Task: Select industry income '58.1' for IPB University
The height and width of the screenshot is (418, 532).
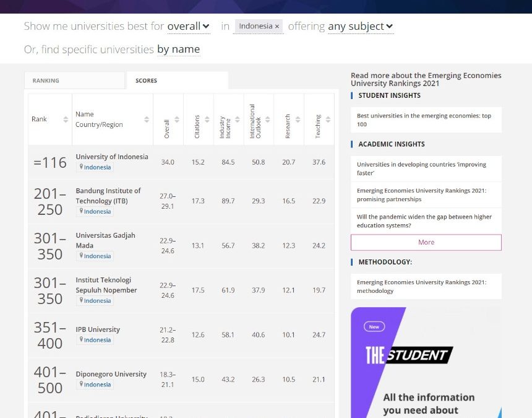Action: [228, 334]
